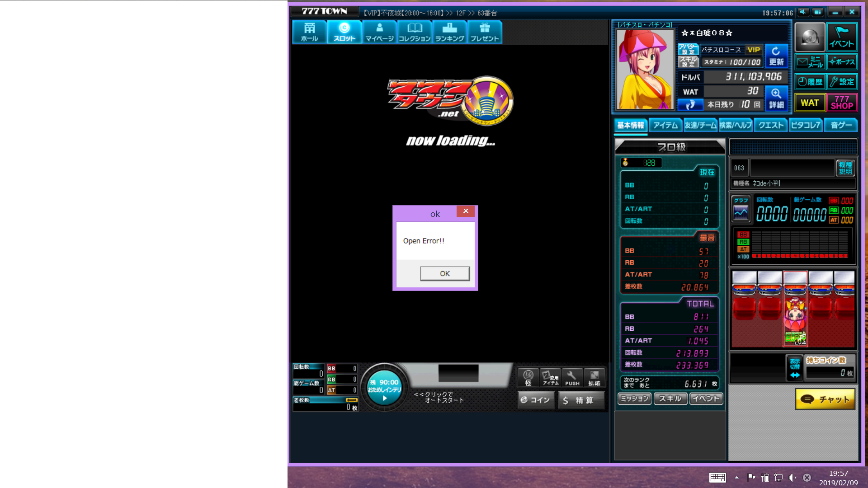The height and width of the screenshot is (488, 868).
Task: Click the 311,103,906 ドルバ balance
Action: pyautogui.click(x=754, y=77)
